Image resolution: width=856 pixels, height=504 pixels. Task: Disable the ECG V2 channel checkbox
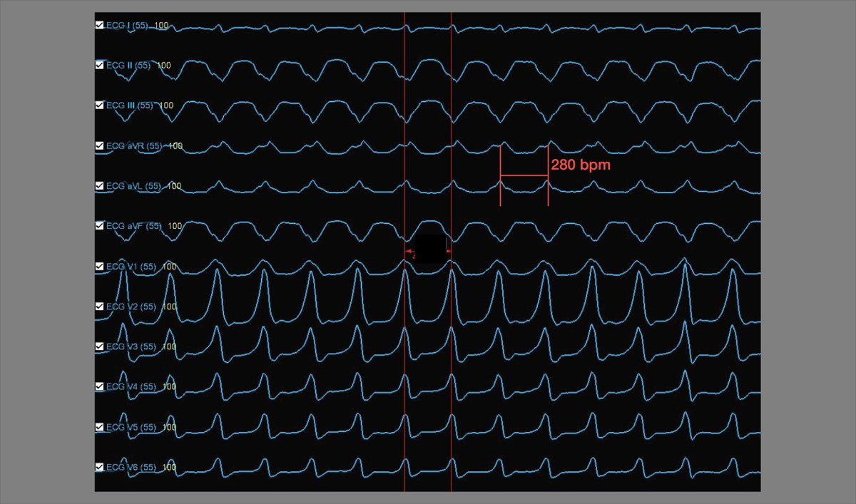pos(100,306)
